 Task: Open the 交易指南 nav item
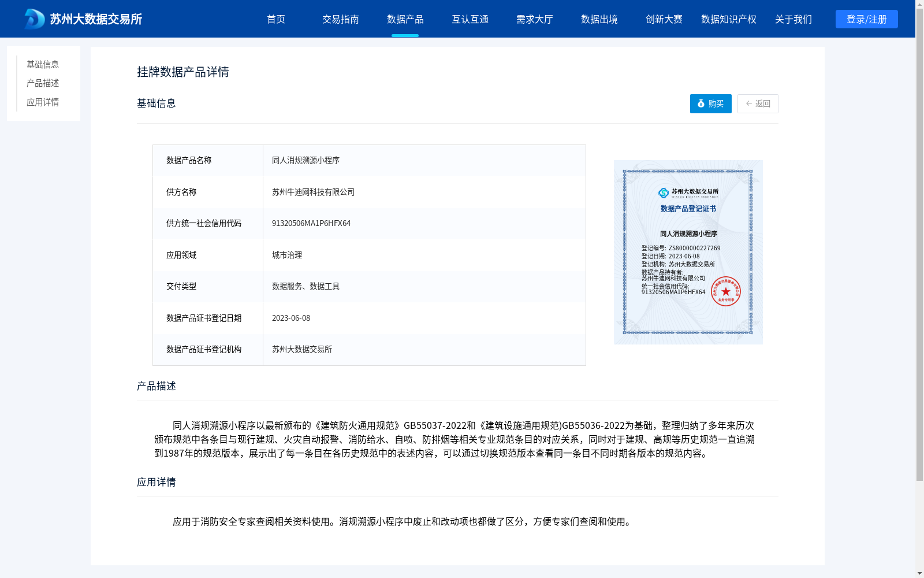(x=341, y=19)
